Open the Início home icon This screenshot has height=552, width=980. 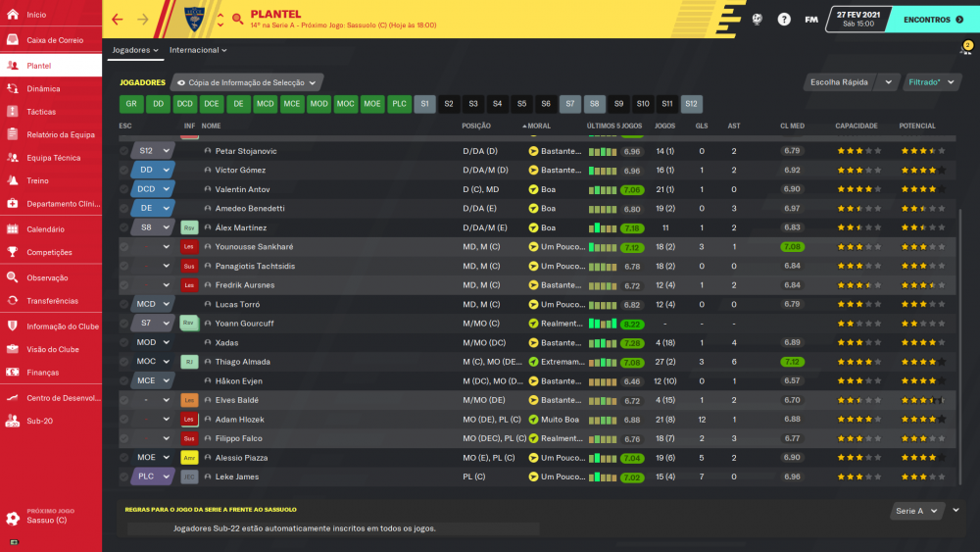pyautogui.click(x=13, y=14)
